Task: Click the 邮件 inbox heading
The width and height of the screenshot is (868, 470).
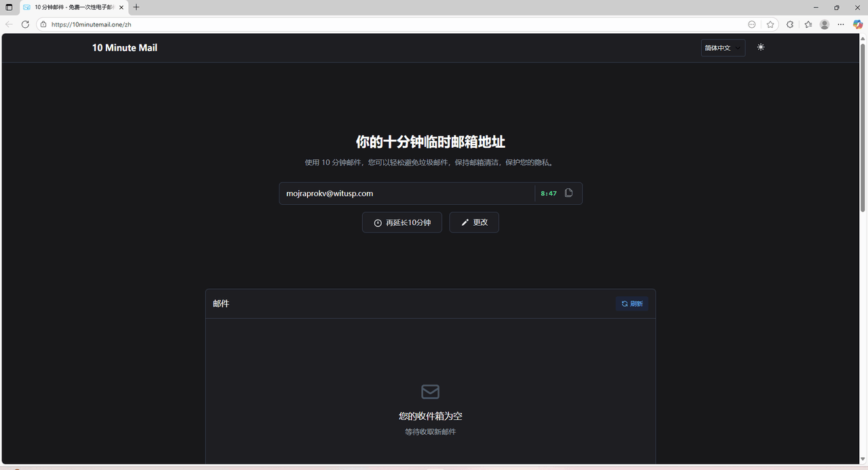Action: (221, 304)
